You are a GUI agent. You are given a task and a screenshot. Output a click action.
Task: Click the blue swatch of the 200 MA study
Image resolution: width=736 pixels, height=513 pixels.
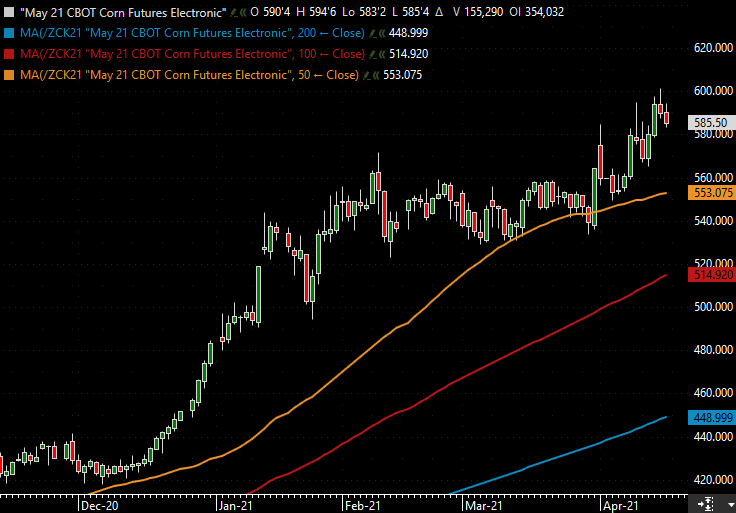[9, 33]
